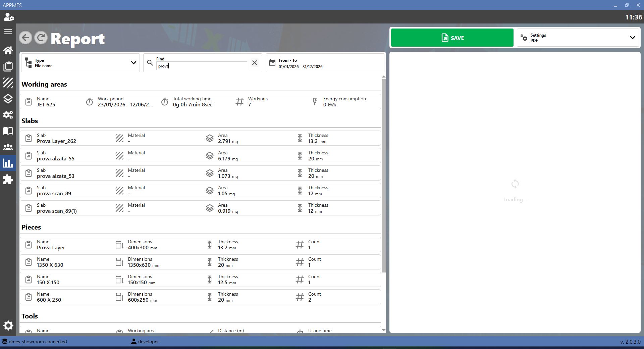The width and height of the screenshot is (644, 349).
Task: Select piece 1350 X 630
Action: (x=200, y=262)
